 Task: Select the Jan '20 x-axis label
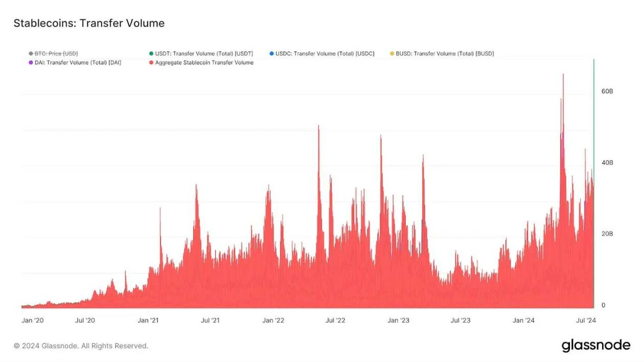point(33,321)
